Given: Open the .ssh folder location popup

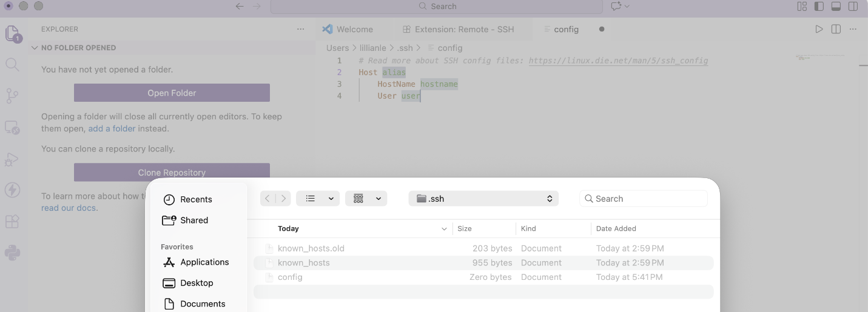Looking at the screenshot, I should [483, 198].
